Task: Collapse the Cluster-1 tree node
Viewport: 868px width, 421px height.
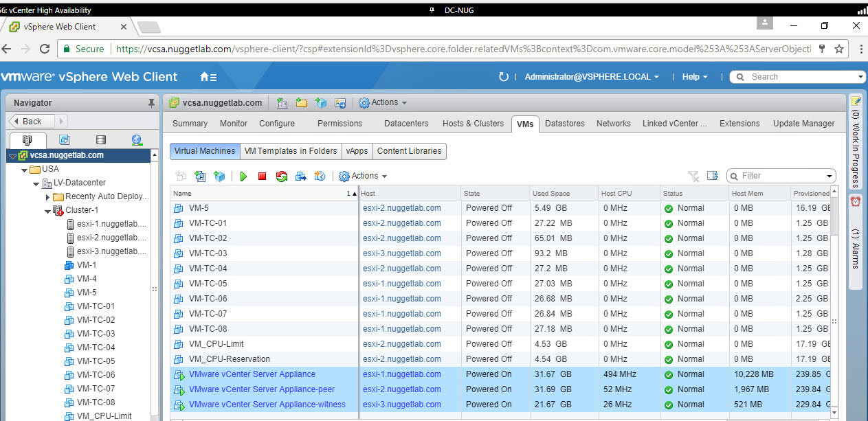Action: point(47,210)
